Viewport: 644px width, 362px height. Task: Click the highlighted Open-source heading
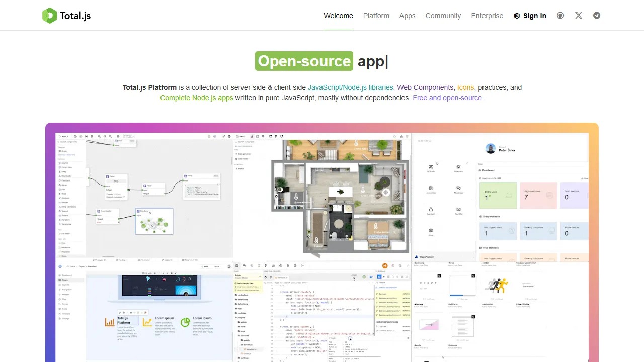coord(304,61)
